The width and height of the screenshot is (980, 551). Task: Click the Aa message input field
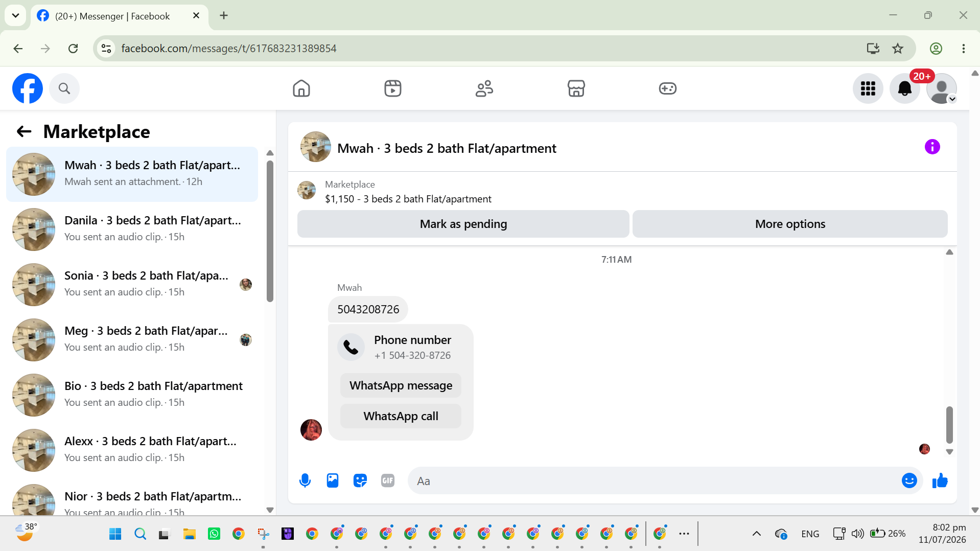point(654,481)
